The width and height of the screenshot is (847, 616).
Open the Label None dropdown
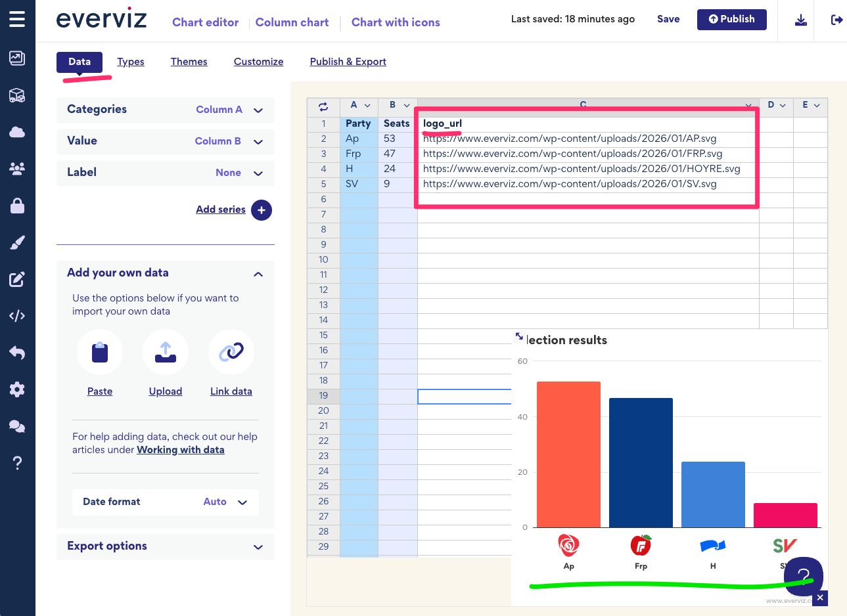[x=166, y=173]
